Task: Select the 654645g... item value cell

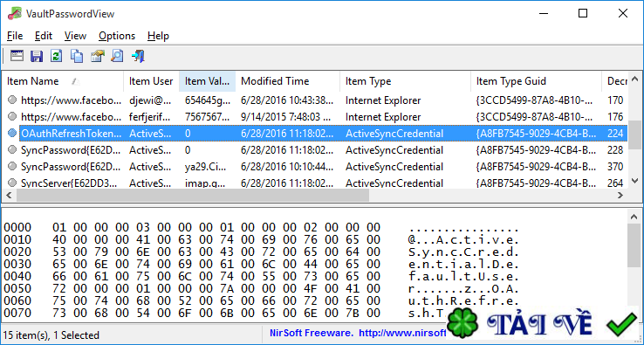Action: tap(207, 100)
